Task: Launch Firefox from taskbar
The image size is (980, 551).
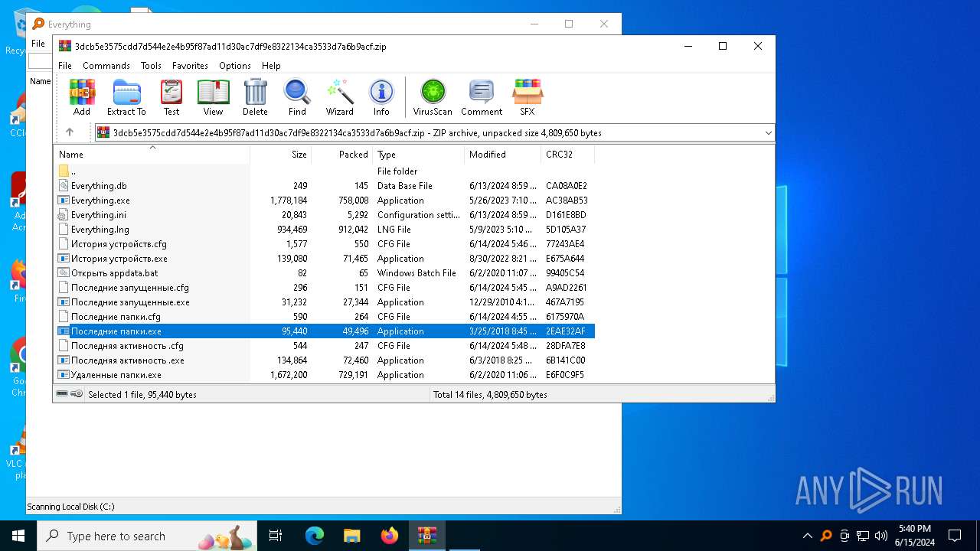Action: [x=389, y=536]
